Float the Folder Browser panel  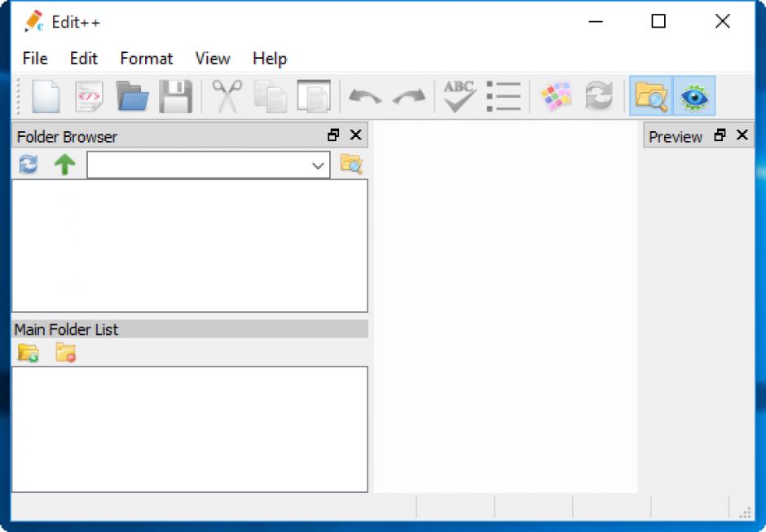coord(333,134)
